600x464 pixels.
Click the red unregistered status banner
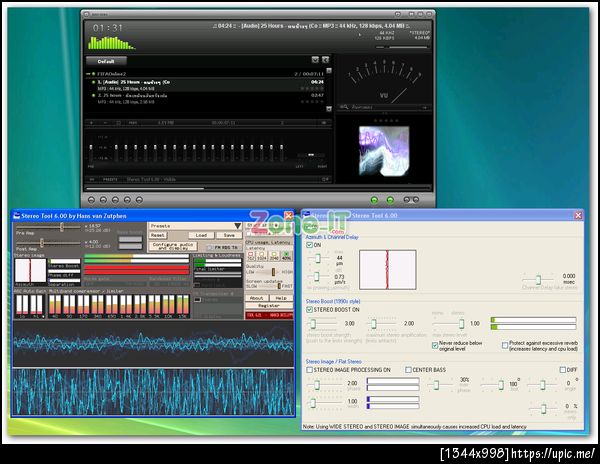[269, 315]
